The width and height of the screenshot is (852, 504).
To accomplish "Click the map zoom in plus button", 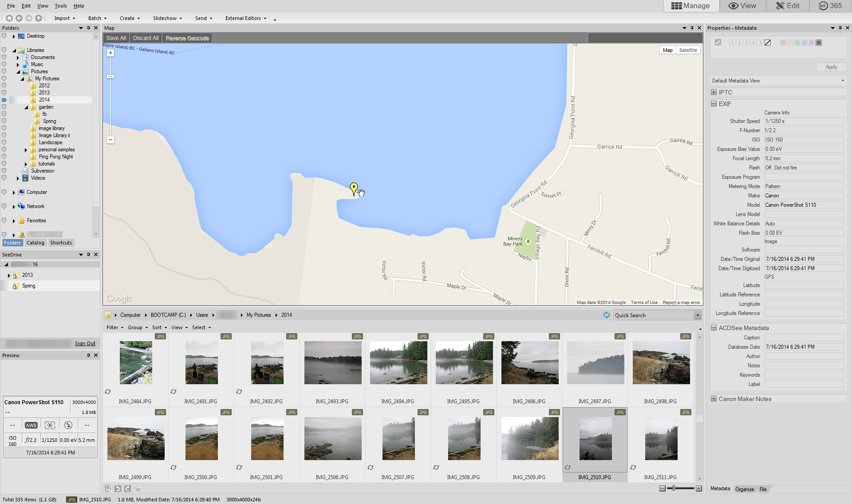I will (x=110, y=53).
